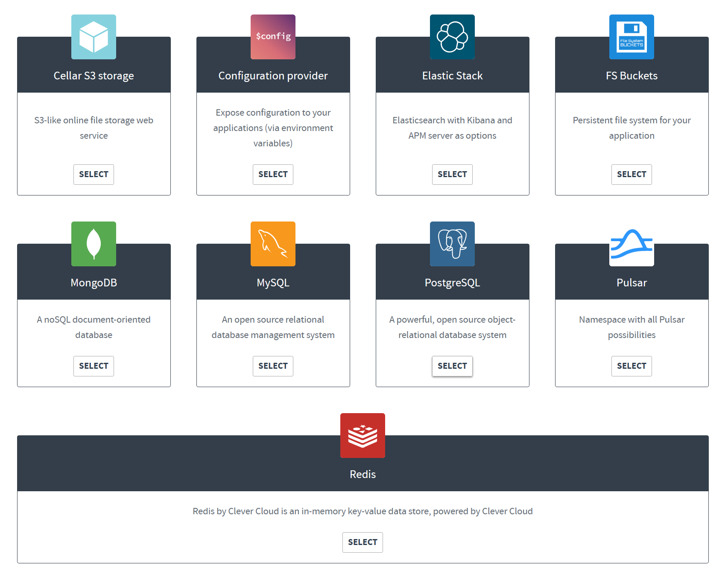Click 'S3-like online file storage web service' text
Screen dimensions: 728x583
pos(94,128)
